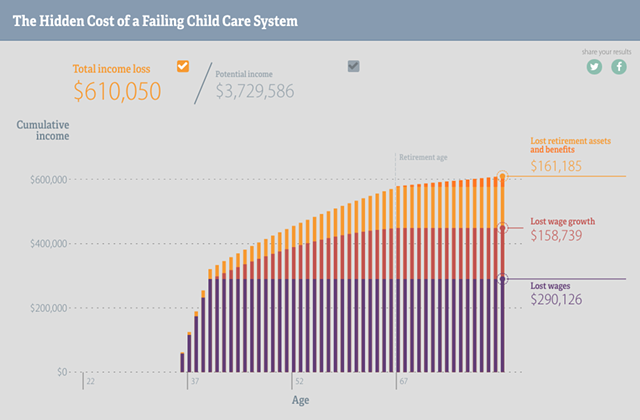Viewport: 640px width, 420px height.
Task: Click the Hidden Cost chart title
Action: [x=155, y=21]
